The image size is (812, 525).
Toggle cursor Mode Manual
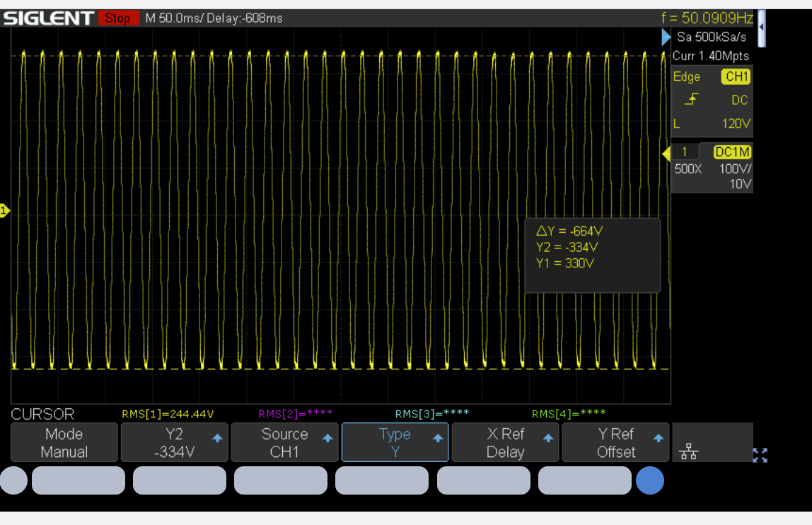point(64,443)
